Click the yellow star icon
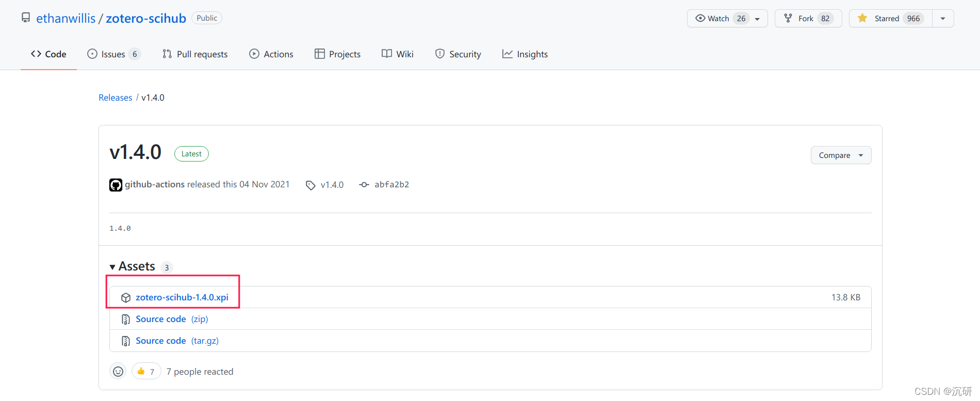The image size is (980, 401). click(x=862, y=18)
